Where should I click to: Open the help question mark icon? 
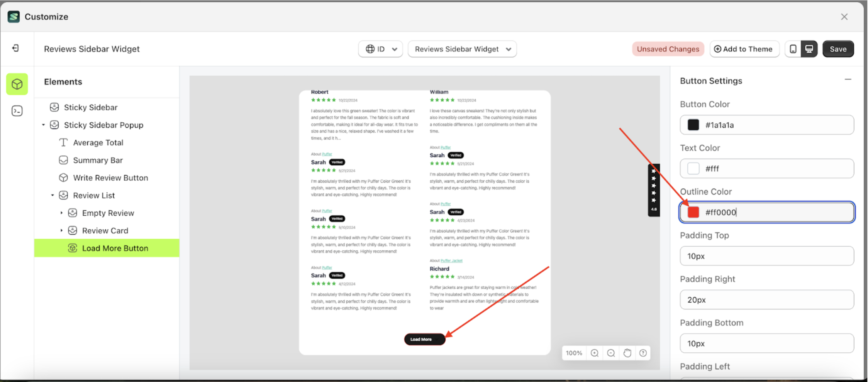point(643,353)
